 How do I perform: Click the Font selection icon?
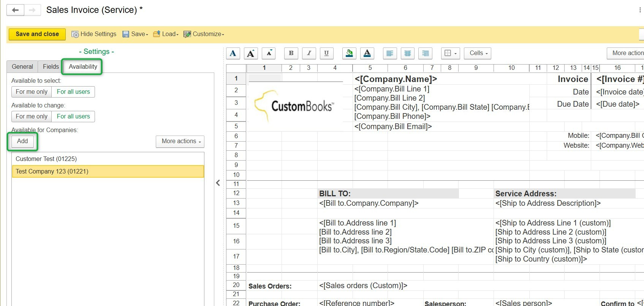pos(233,54)
